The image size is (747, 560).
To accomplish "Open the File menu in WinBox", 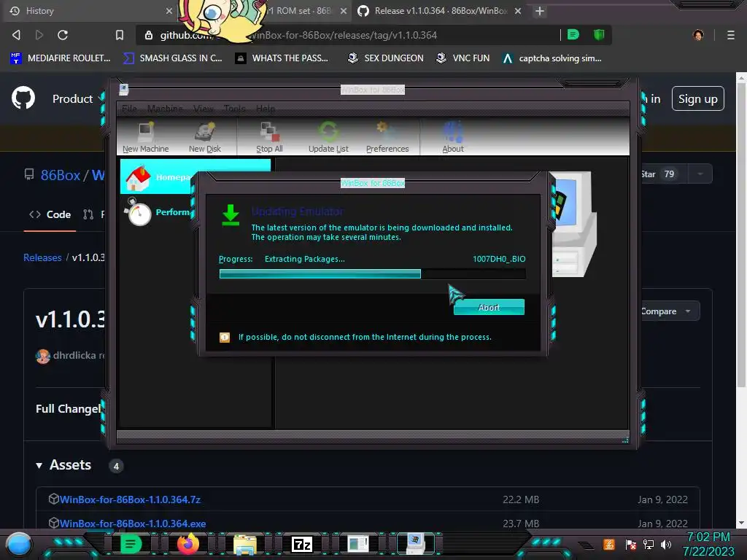I will (x=129, y=109).
